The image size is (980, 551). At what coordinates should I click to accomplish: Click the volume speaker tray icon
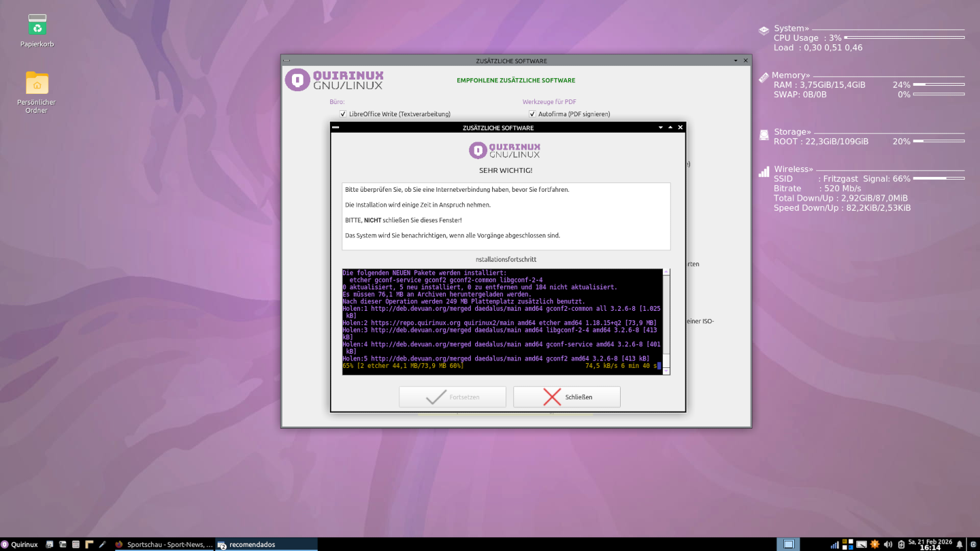(x=887, y=544)
